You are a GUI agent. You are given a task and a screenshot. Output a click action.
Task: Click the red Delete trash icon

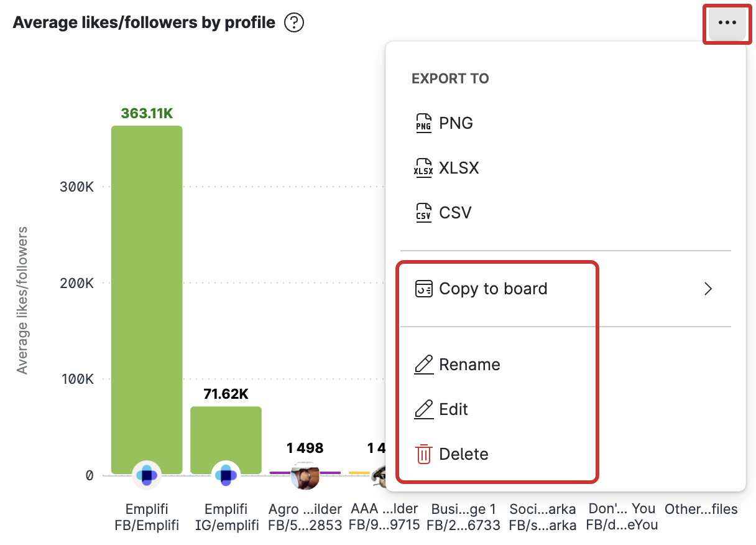pyautogui.click(x=423, y=454)
